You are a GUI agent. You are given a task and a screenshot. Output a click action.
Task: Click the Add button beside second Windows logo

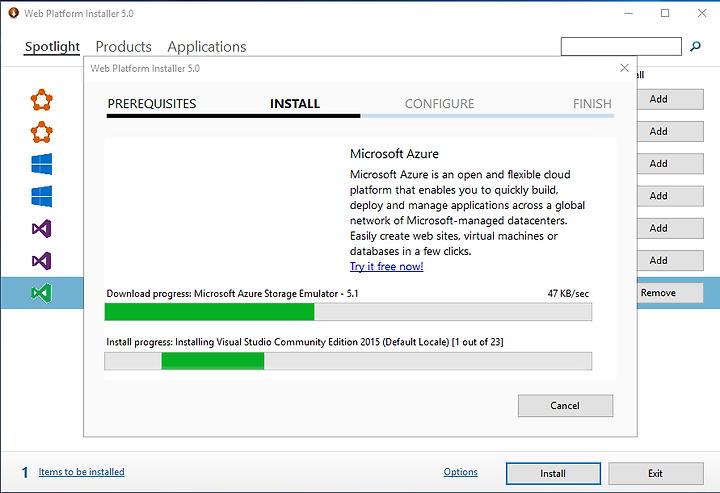pyautogui.click(x=669, y=196)
